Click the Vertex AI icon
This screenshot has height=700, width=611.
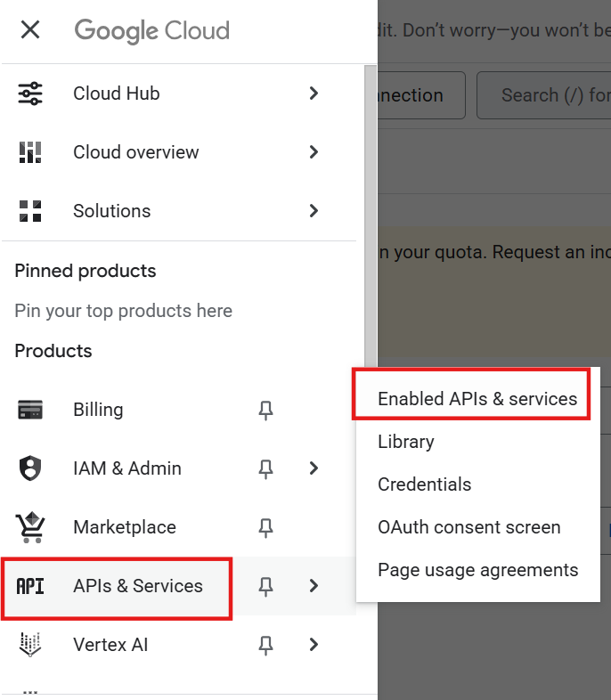coord(30,645)
